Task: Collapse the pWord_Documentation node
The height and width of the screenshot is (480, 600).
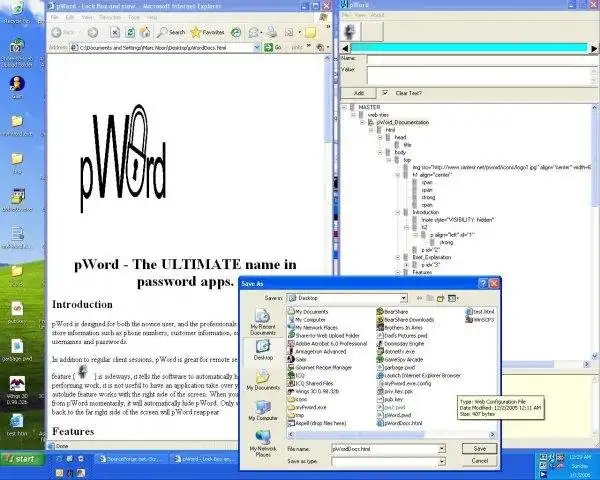Action: [x=362, y=122]
